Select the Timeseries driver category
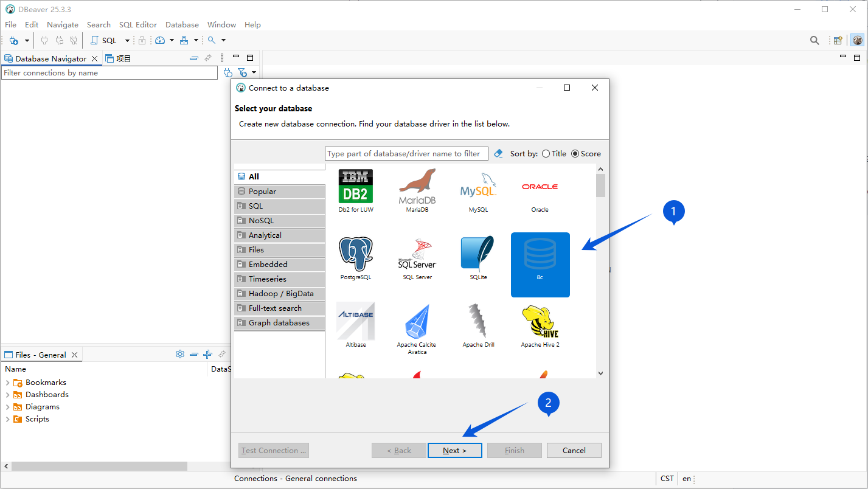 pyautogui.click(x=280, y=279)
